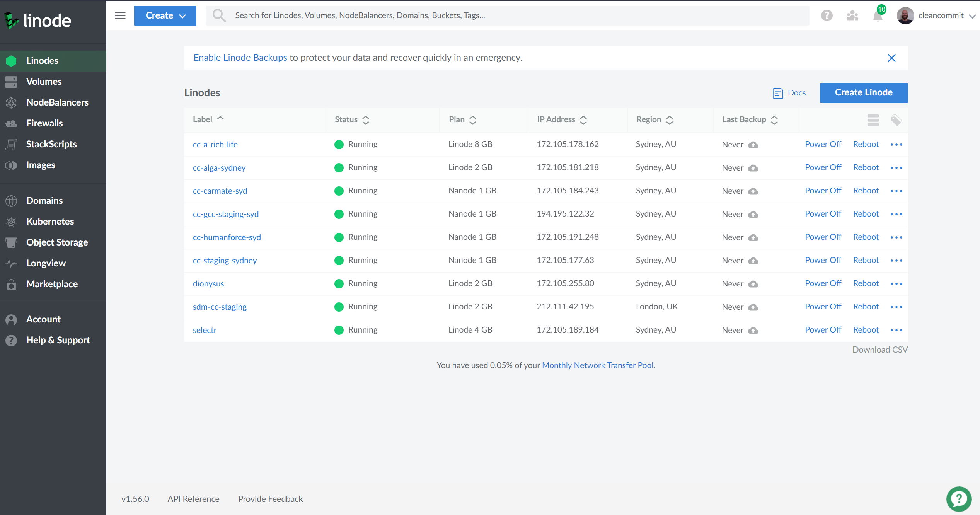Screen dimensions: 980x515
Task: Sort table by Region column
Action: point(654,120)
